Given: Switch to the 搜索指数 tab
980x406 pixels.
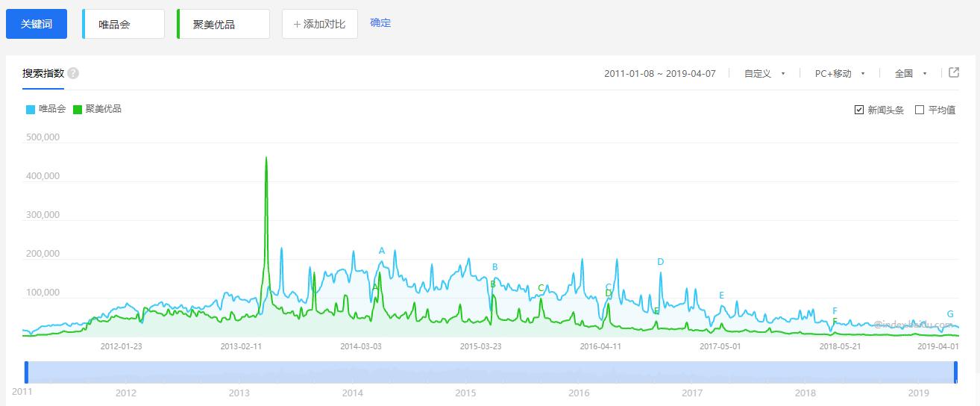Looking at the screenshot, I should click(x=43, y=73).
